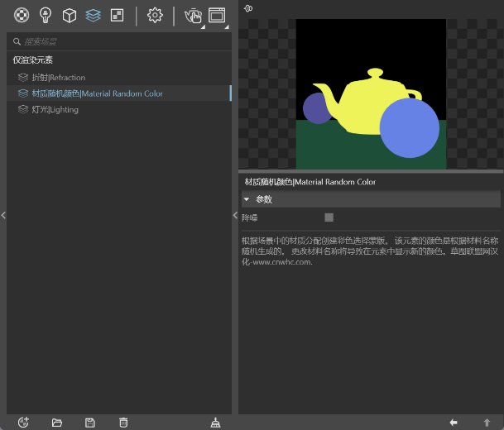This screenshot has width=504, height=430.
Task: Click the left arrow icon at bottom
Action: [454, 423]
